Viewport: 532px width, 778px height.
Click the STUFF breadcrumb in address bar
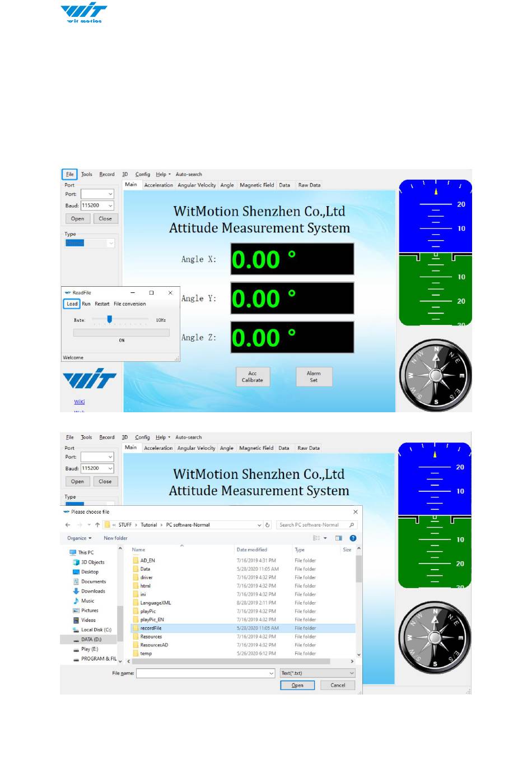pyautogui.click(x=125, y=525)
